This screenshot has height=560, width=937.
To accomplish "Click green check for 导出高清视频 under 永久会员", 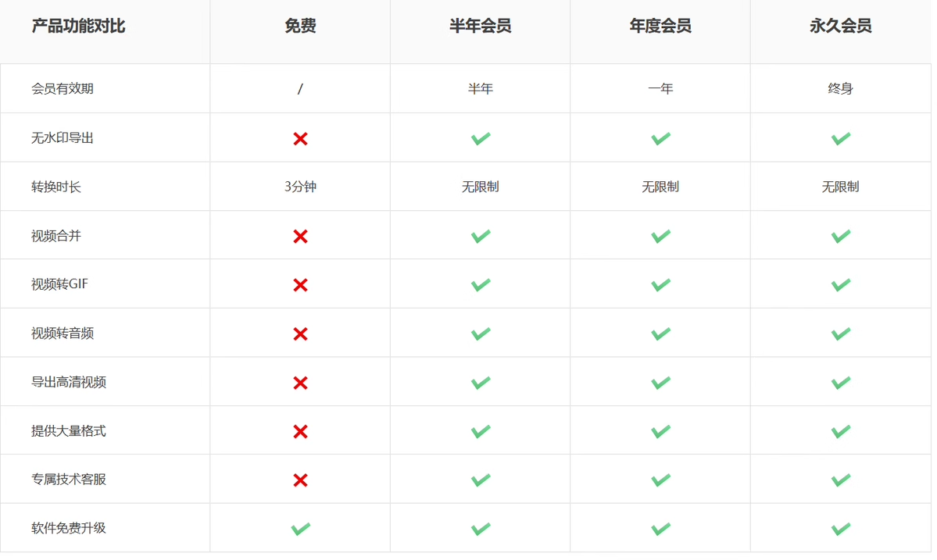I will pos(841,383).
